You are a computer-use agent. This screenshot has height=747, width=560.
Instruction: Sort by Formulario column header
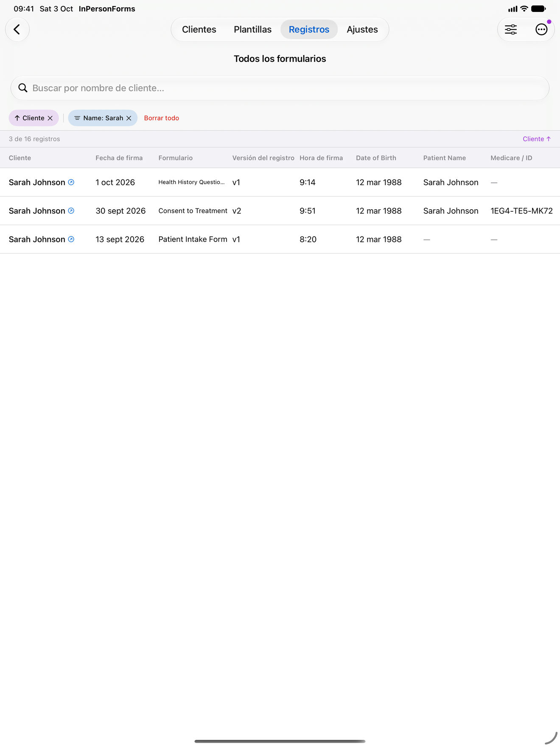pyautogui.click(x=175, y=158)
